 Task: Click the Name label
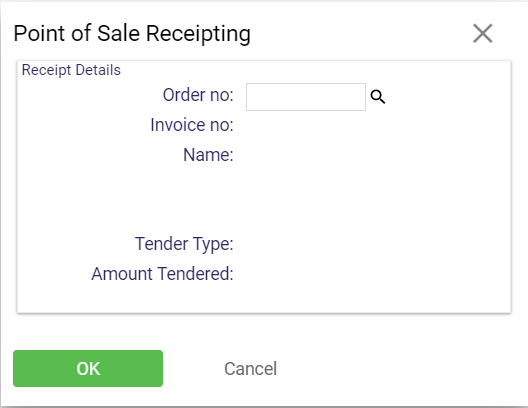click(x=208, y=155)
